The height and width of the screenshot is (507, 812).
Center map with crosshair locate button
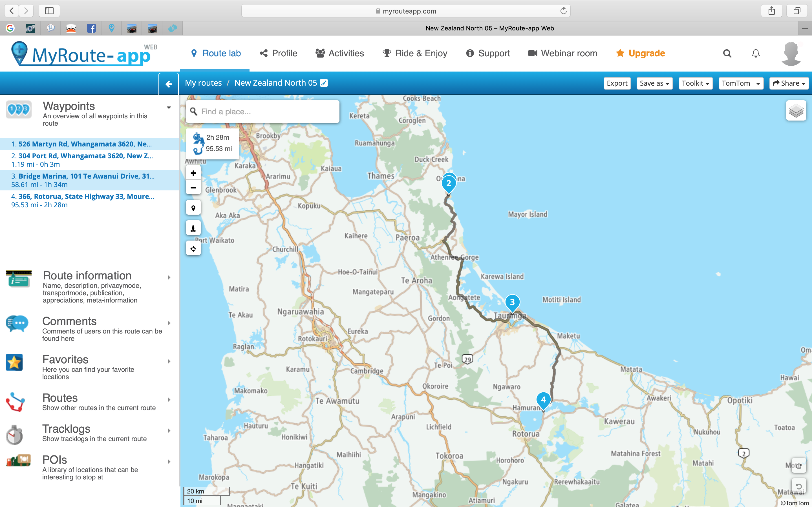pyautogui.click(x=193, y=249)
